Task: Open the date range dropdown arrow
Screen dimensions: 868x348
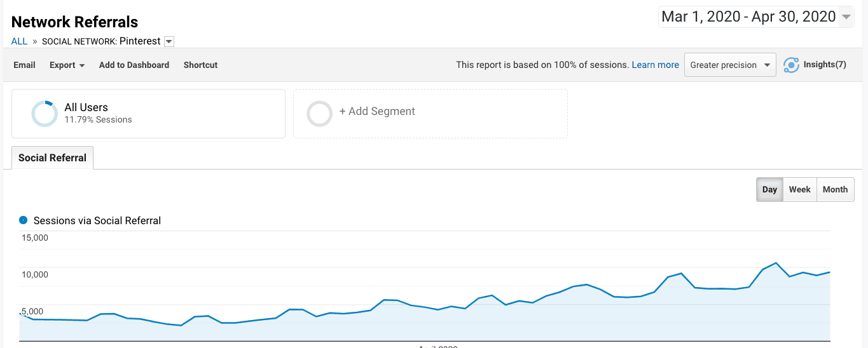Action: (846, 17)
